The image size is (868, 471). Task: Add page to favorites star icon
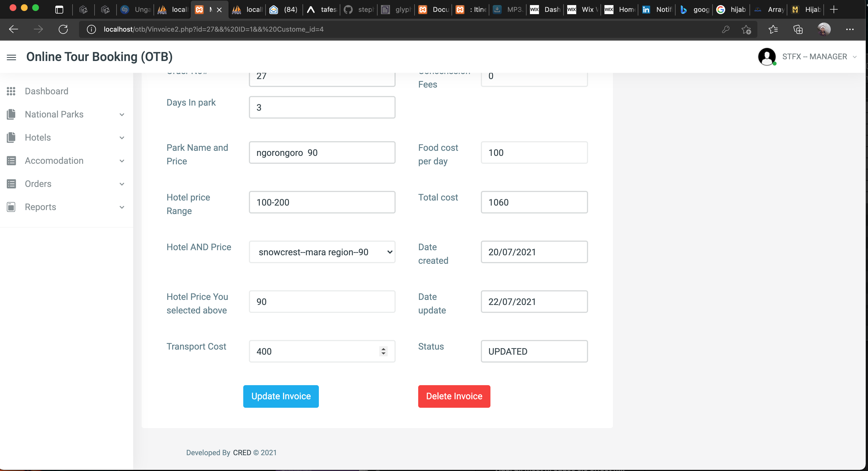tap(746, 29)
